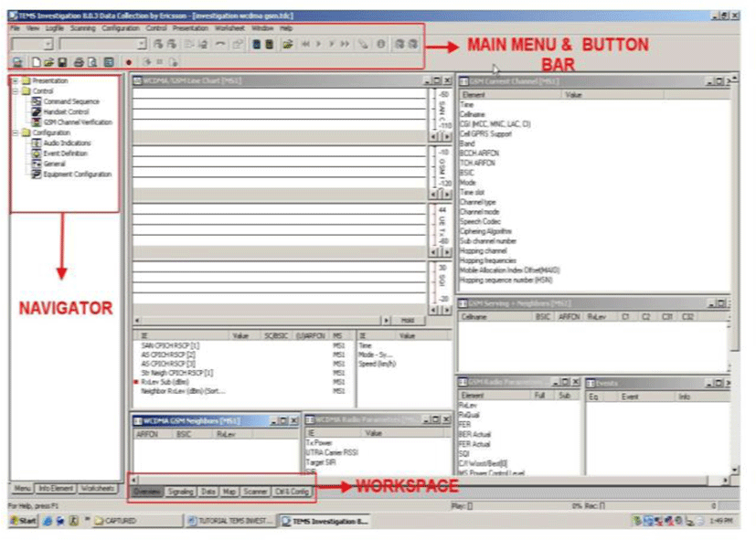Viewport: 756px width, 540px height.
Task: Click the GSM Channel Verification icon
Action: pyautogui.click(x=37, y=122)
